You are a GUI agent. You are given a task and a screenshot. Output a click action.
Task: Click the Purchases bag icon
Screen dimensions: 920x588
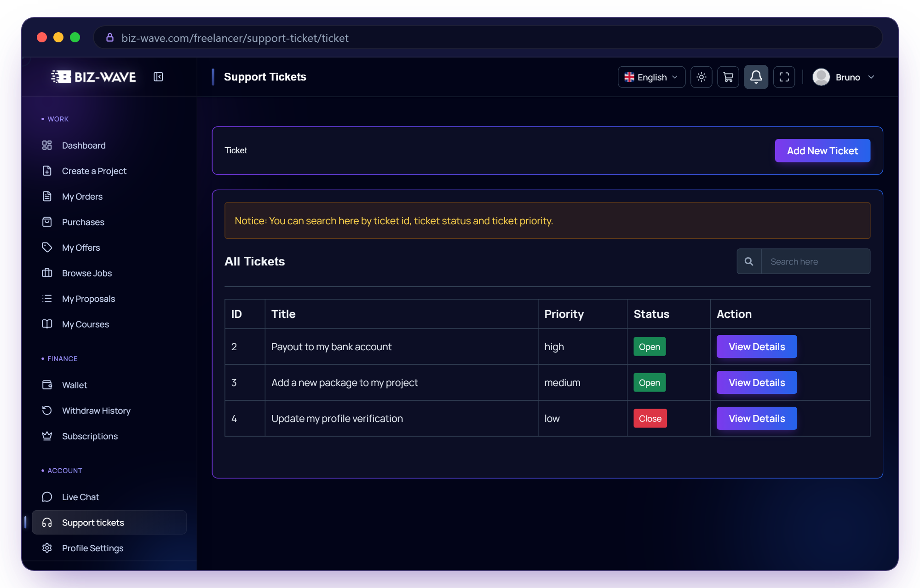[x=47, y=222]
